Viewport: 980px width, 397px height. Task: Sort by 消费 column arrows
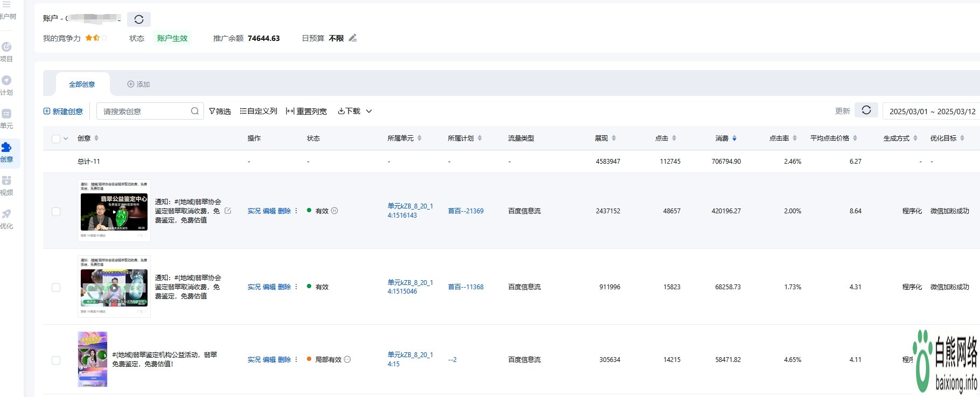click(x=734, y=138)
